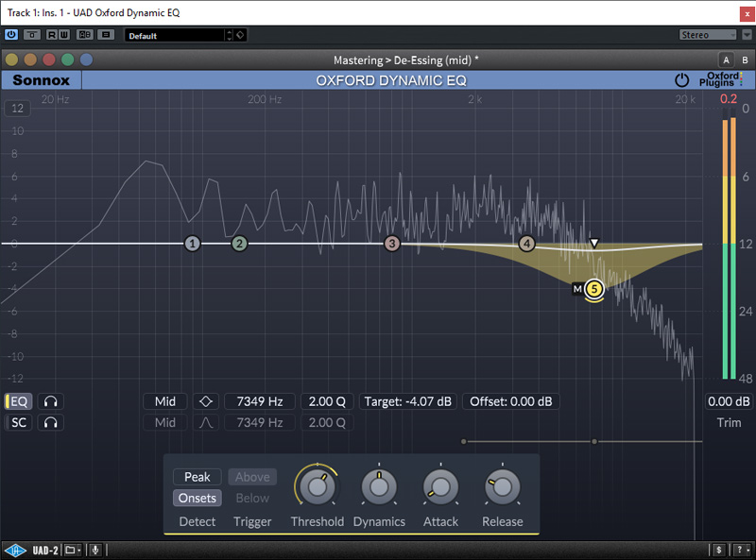756x560 pixels.
Task: Open the Default preset dropdown
Action: [x=178, y=35]
